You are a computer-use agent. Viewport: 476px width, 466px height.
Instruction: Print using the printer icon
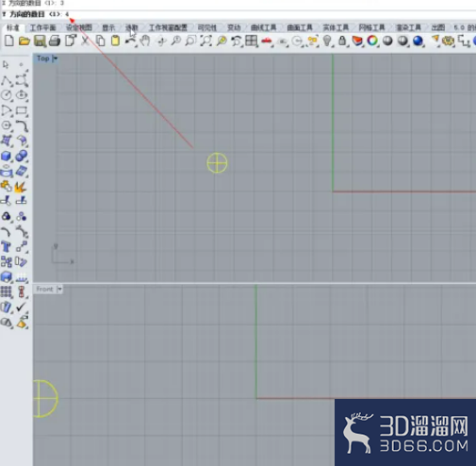click(55, 42)
